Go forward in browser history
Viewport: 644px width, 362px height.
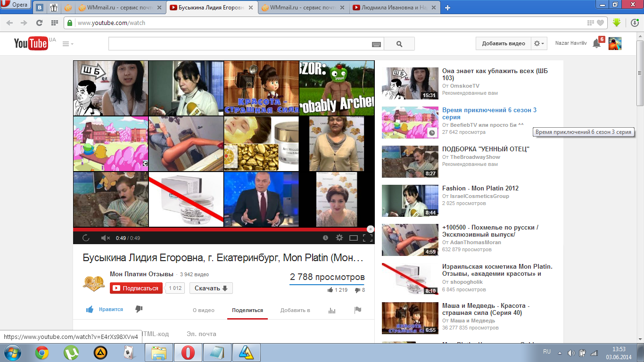pos(24,23)
